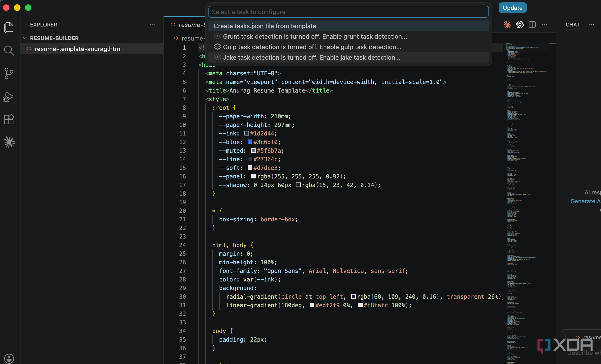Viewport: 601px width, 364px height.
Task: Focus the Select a task to configure field
Action: click(348, 12)
